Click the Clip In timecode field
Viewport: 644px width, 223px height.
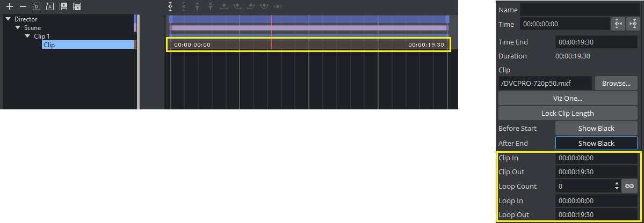pos(596,158)
